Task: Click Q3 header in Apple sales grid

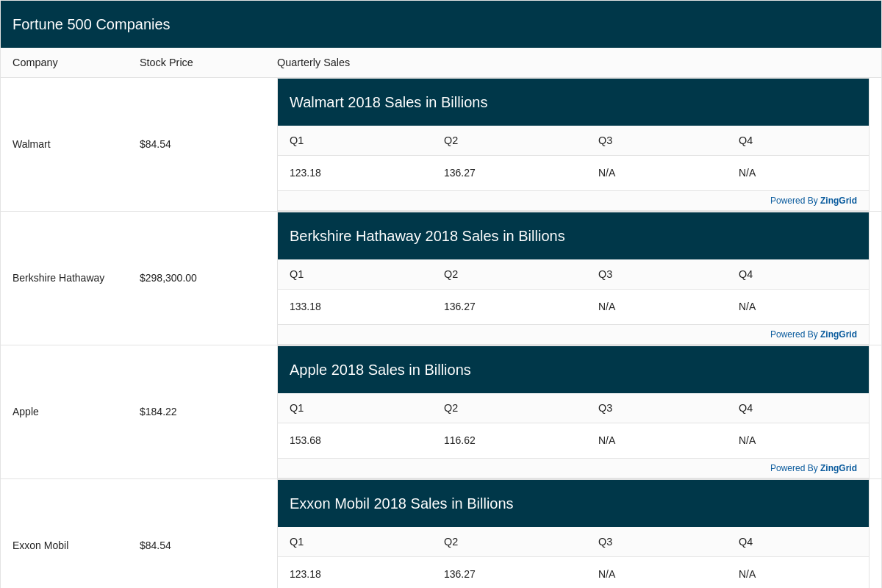Action: 605,408
